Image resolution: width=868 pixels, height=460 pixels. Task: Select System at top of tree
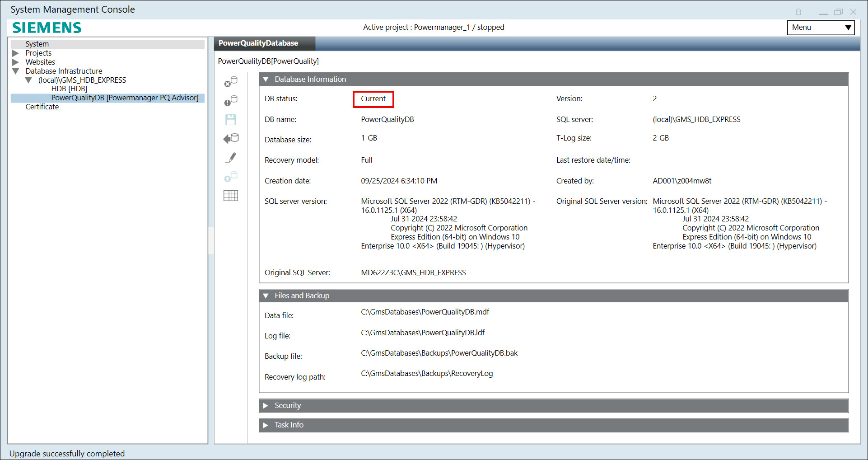[37, 44]
